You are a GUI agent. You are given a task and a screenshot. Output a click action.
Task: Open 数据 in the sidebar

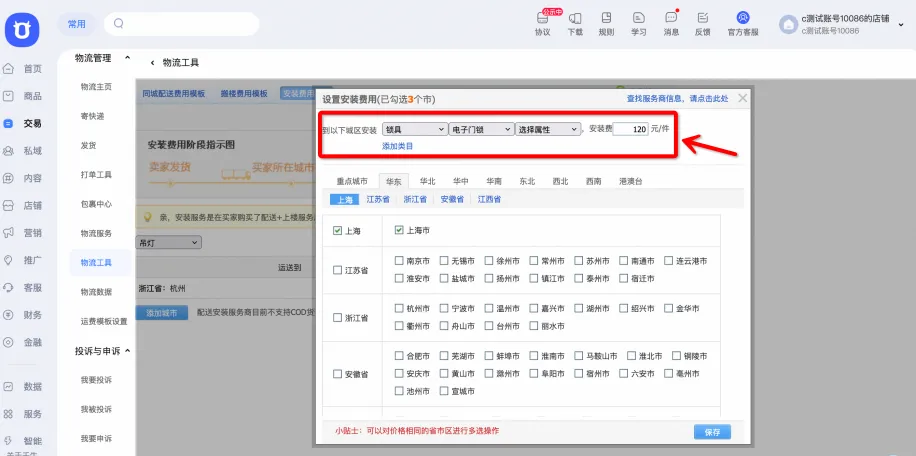(x=23, y=387)
